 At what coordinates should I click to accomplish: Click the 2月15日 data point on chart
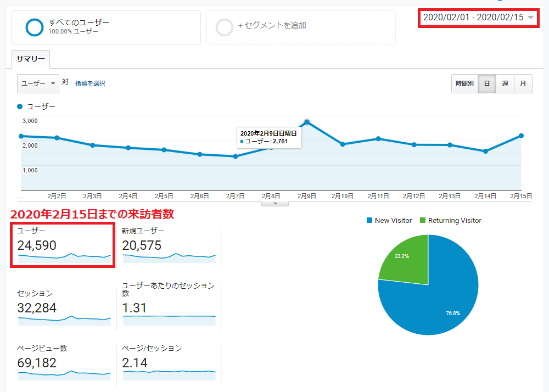click(521, 136)
